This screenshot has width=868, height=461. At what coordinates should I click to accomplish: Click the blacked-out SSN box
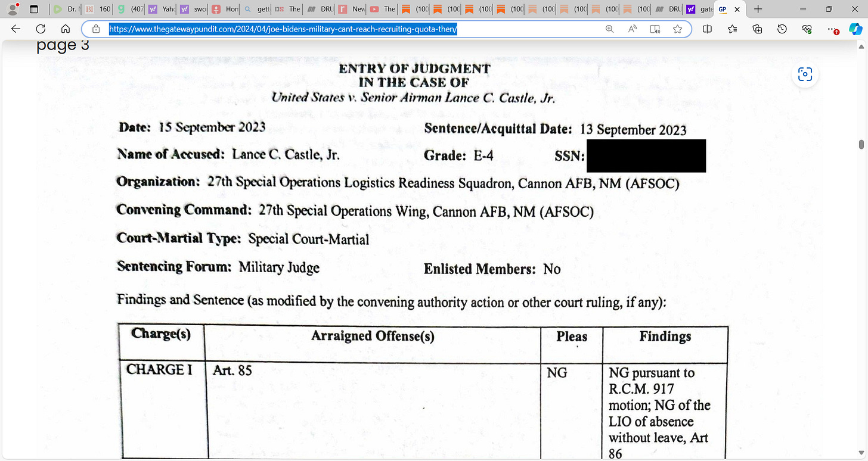pyautogui.click(x=646, y=156)
